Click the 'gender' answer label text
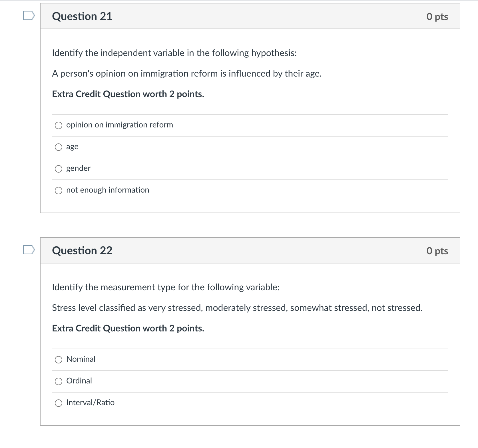 [x=78, y=168]
